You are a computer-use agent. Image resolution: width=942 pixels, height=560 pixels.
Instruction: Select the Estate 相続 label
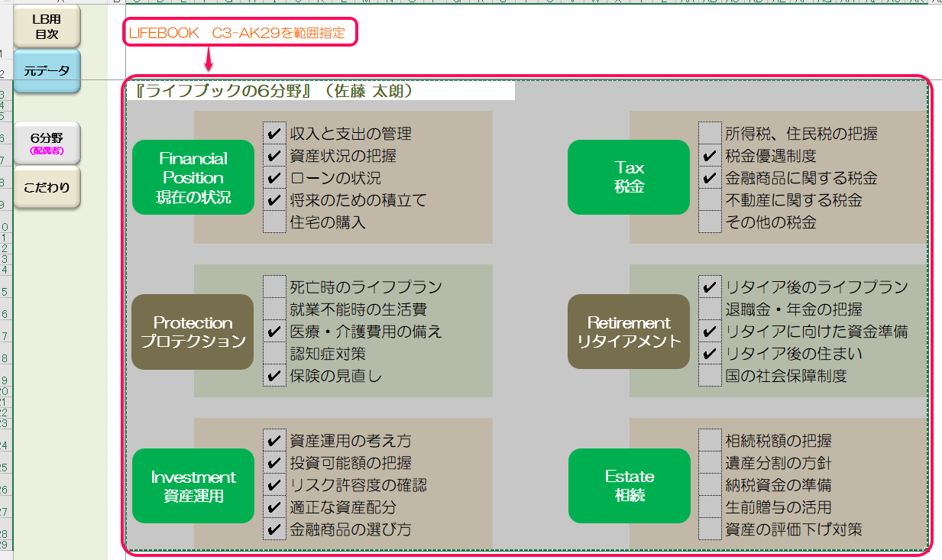629,486
